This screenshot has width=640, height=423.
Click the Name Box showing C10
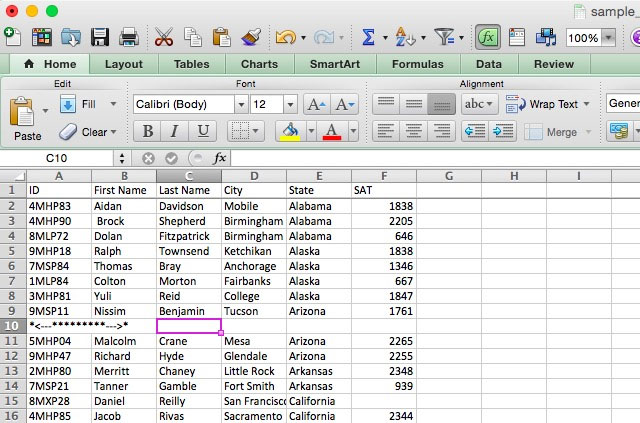click(x=56, y=158)
